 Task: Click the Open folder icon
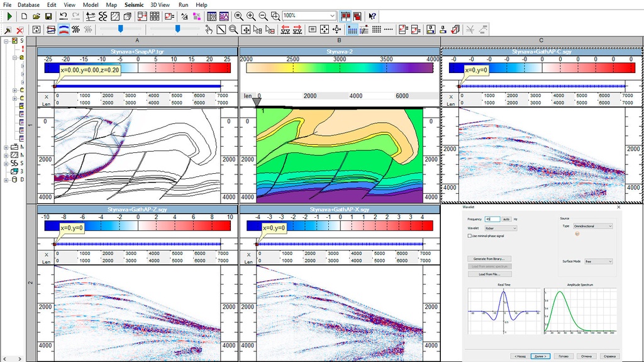click(36, 16)
